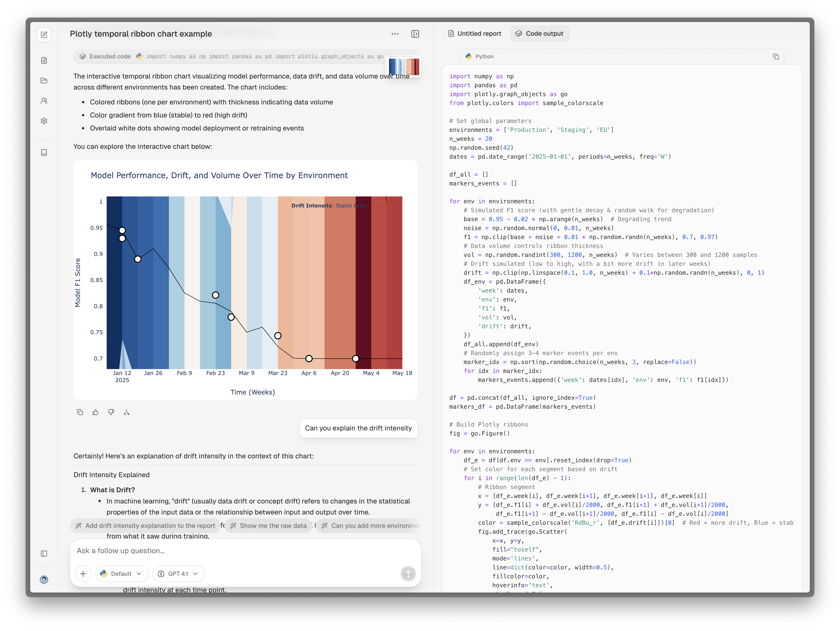Open more options ellipsis in chat header
Screen dimensions: 840x631
coord(395,34)
